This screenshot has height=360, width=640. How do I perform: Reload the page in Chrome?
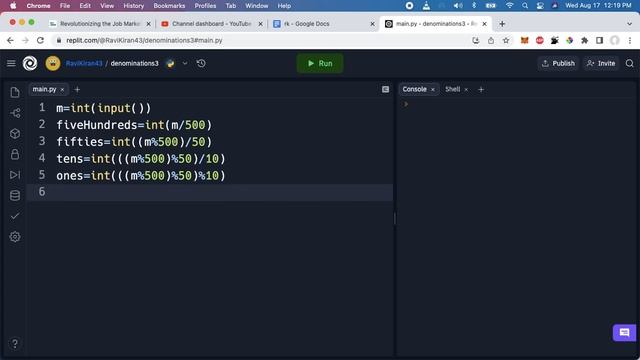pyautogui.click(x=40, y=40)
